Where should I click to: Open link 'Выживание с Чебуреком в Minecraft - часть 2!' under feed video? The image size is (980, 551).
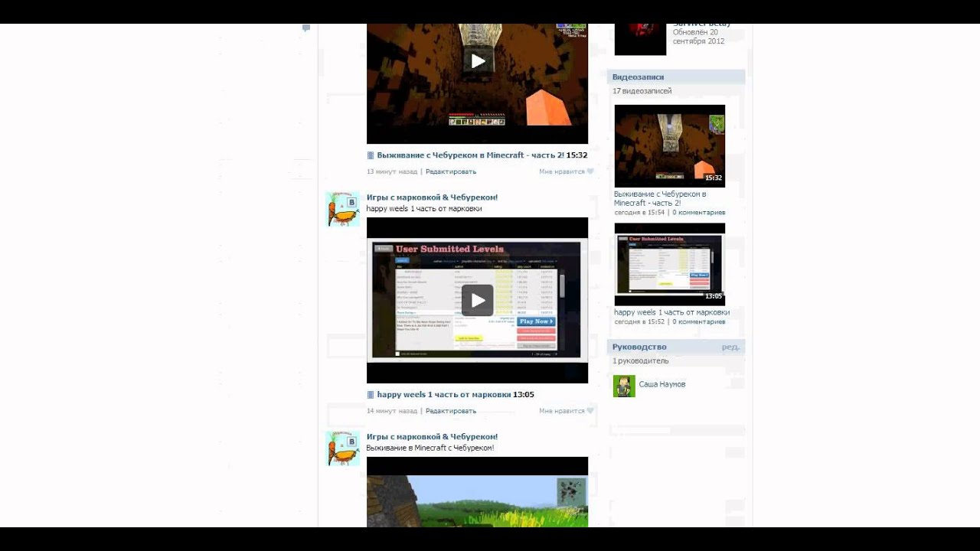tap(470, 155)
